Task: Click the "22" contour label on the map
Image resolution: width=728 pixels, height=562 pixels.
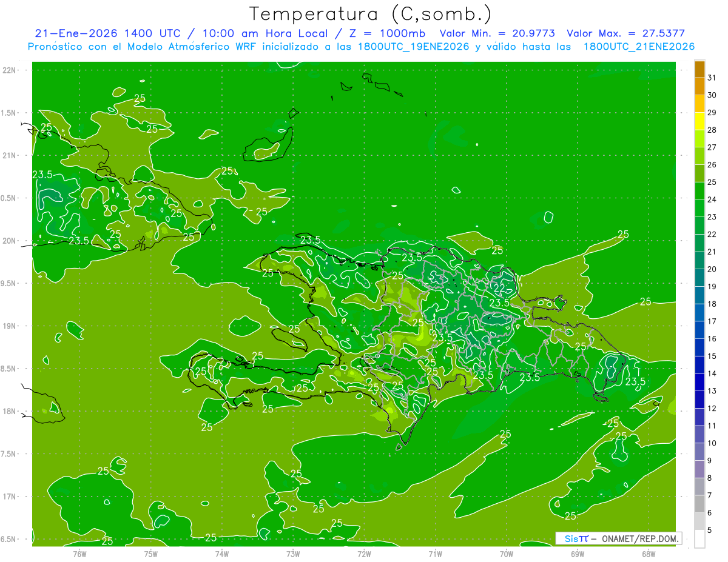Action: [499, 287]
